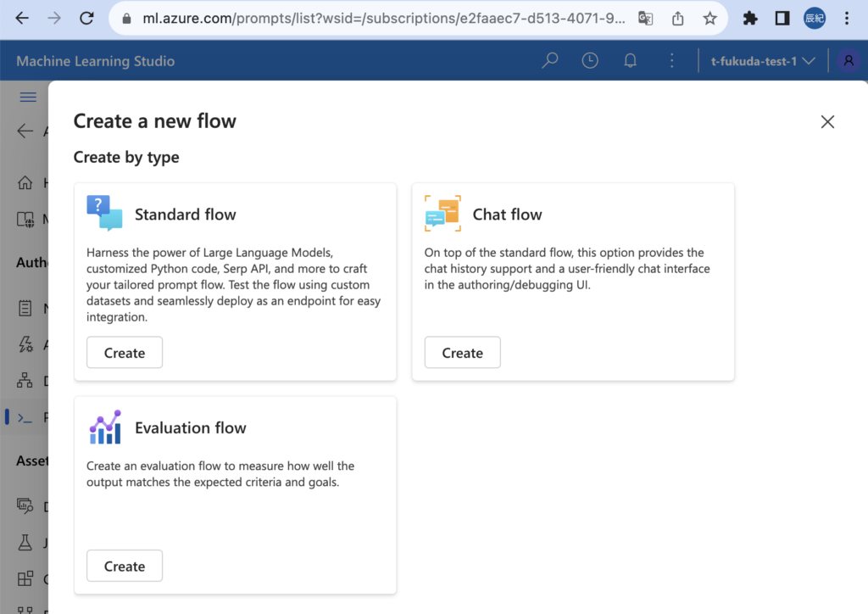Click the Evaluation flow chart icon
Screen dimensions: 868x614
click(104, 427)
